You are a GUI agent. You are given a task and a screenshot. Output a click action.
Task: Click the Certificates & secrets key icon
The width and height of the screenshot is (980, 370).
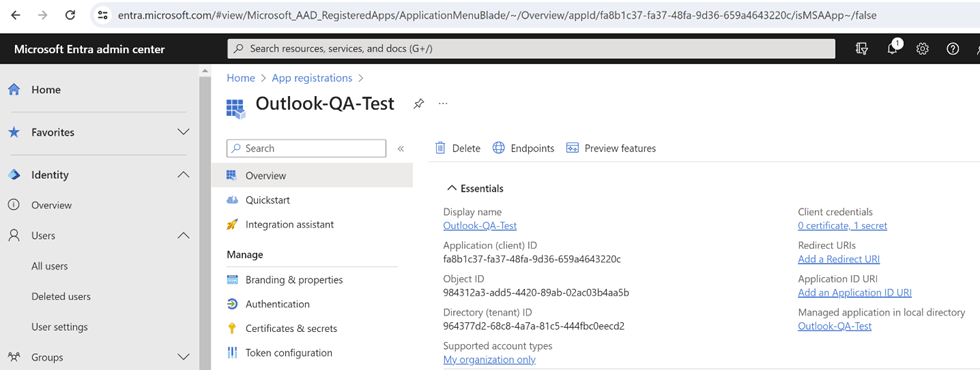click(232, 329)
